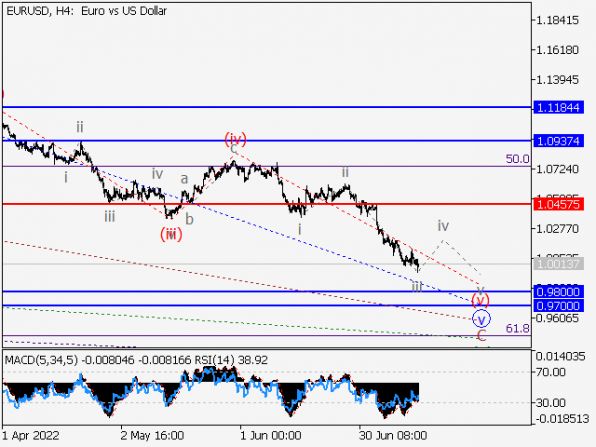596x447 pixels.
Task: Click the red (iii) wave label
Action: [171, 234]
